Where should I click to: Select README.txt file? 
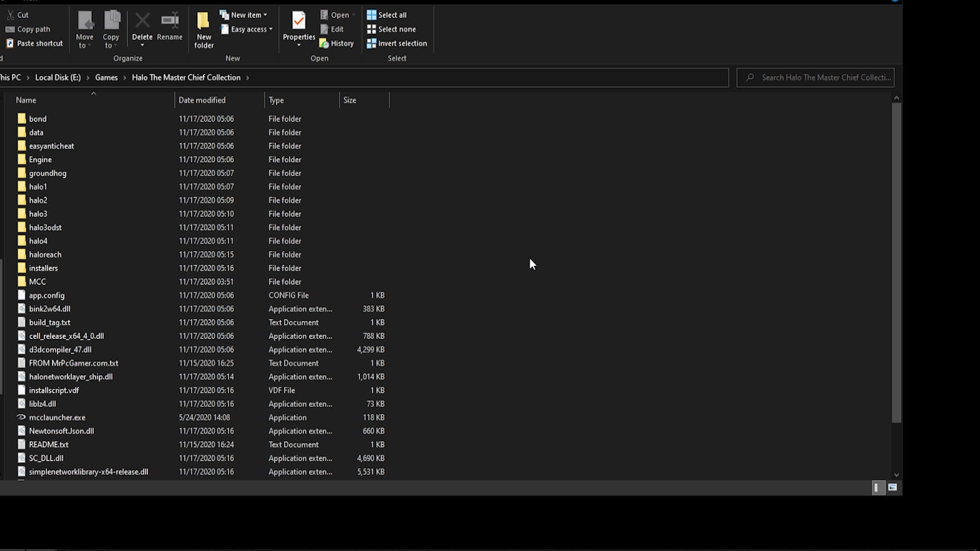pyautogui.click(x=48, y=444)
